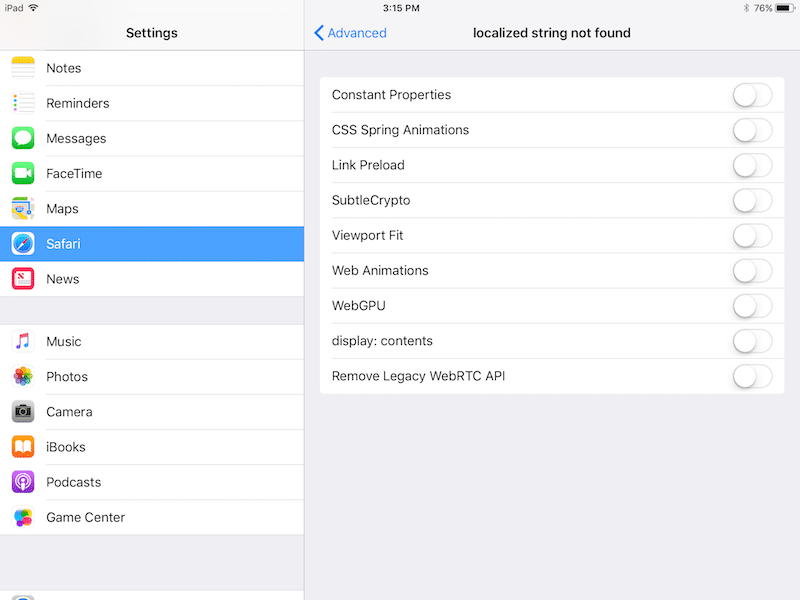
Task: Open the News settings row
Action: coord(152,279)
